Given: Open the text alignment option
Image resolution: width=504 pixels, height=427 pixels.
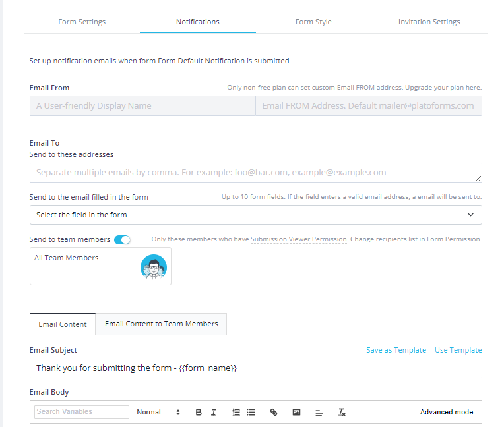Looking at the screenshot, I should coord(319,413).
